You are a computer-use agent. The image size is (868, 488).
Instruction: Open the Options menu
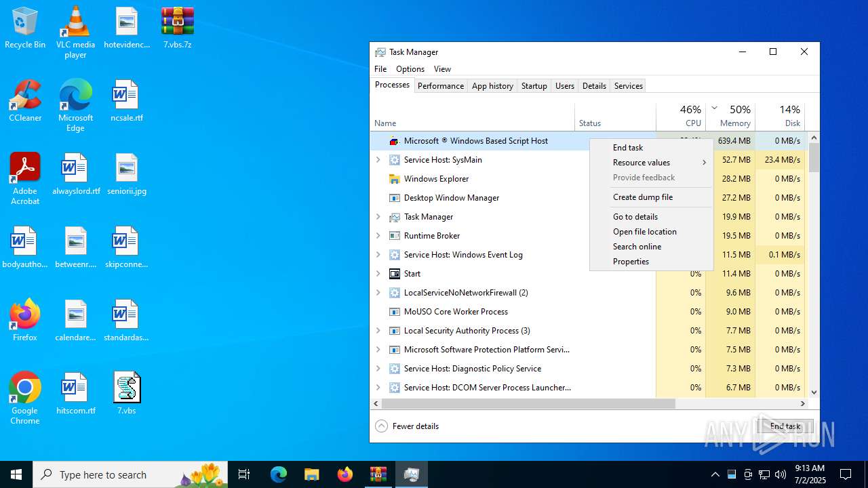coord(410,69)
